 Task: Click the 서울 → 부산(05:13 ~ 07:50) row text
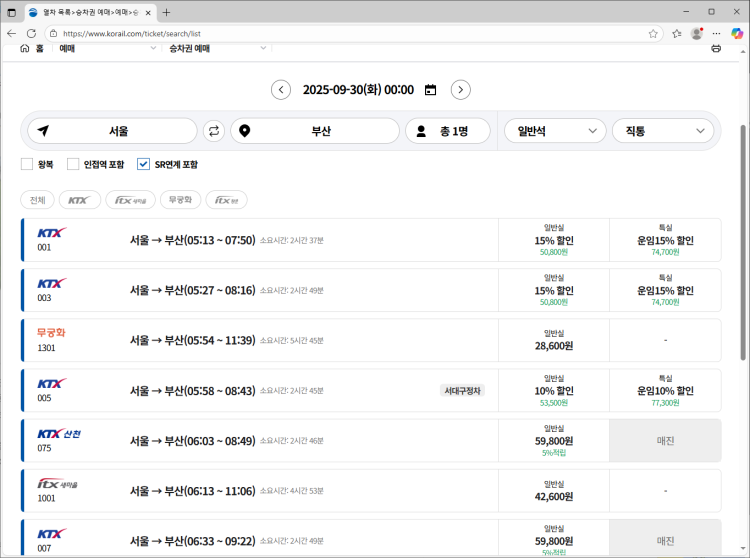coord(193,240)
